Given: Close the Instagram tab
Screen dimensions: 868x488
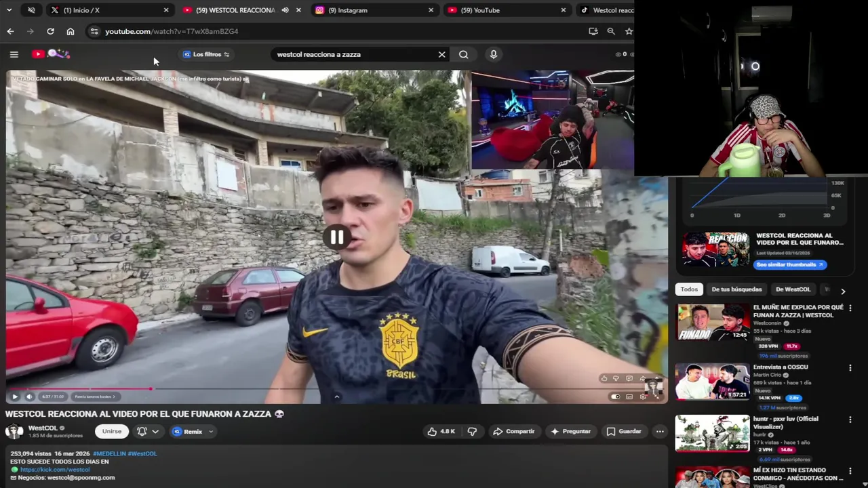Looking at the screenshot, I should tap(431, 10).
